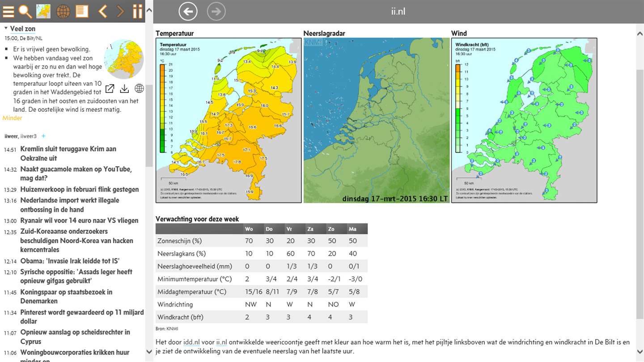Collapse the 'Veel zon' article triangle
This screenshot has height=362, width=644.
pos(6,28)
